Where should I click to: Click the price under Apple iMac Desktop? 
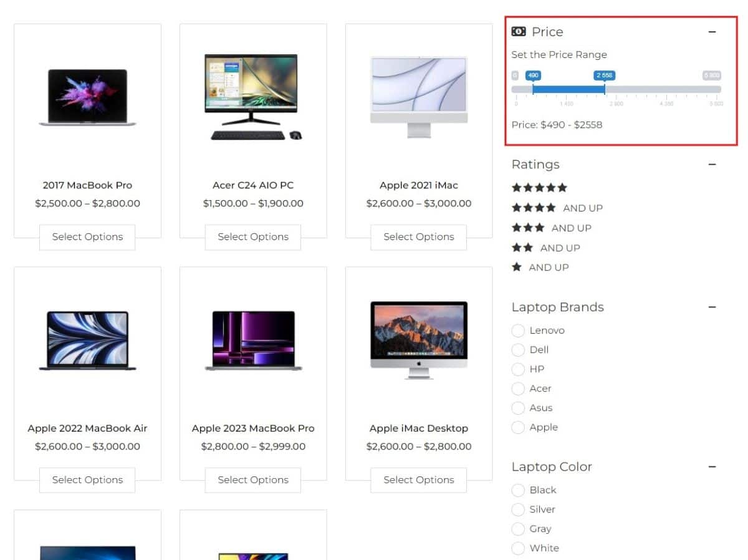click(x=419, y=447)
